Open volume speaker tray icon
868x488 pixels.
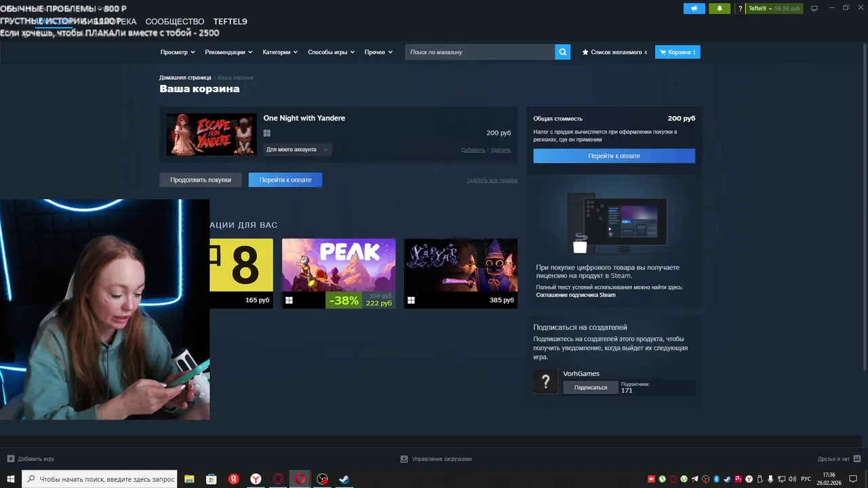[792, 479]
